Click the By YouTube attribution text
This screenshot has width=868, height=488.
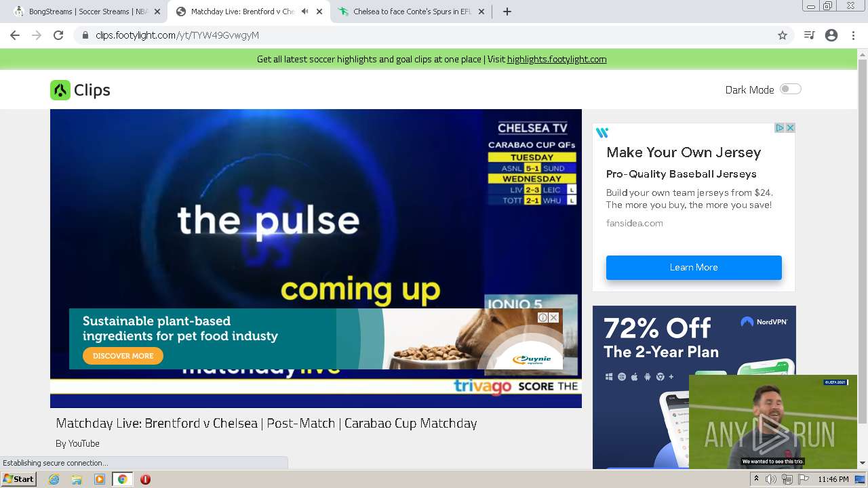point(77,443)
